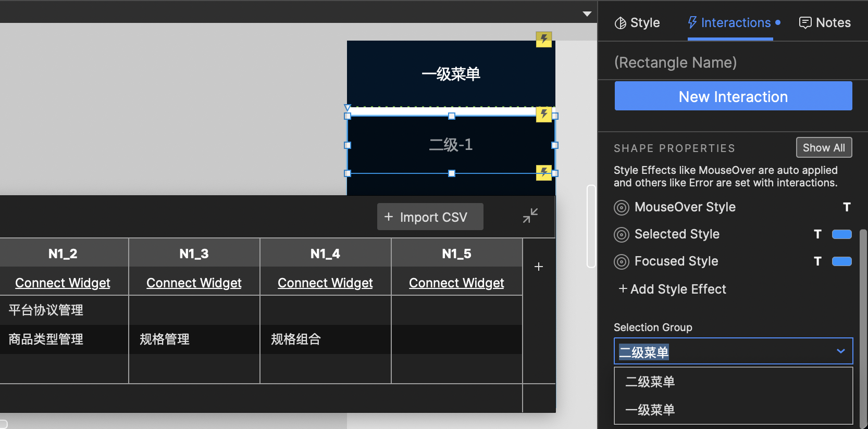Click the 规格组合 cell

click(325, 339)
